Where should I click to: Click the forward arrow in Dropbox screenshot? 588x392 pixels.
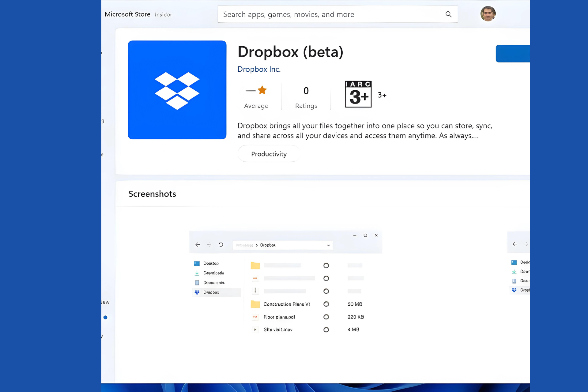click(x=209, y=245)
